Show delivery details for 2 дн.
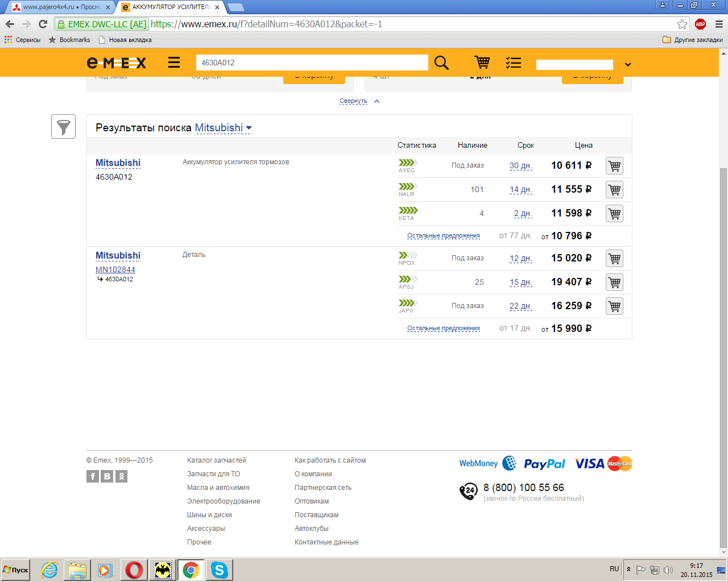Viewport: 728px width, 582px height. click(x=523, y=214)
